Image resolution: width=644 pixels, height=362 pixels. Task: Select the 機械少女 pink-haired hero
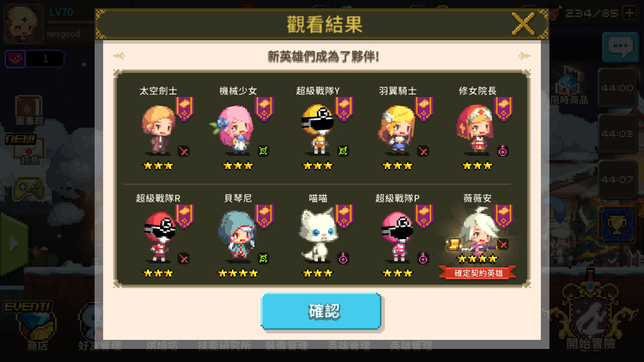(x=232, y=129)
